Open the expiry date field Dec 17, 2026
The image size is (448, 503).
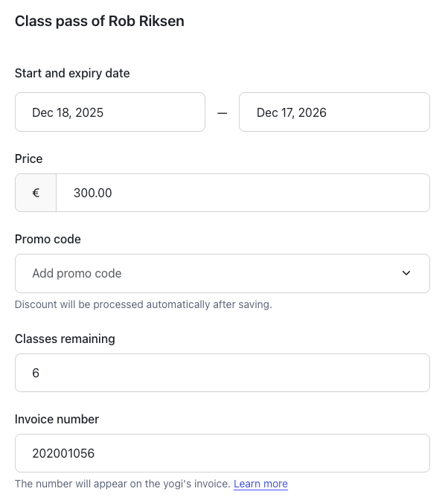334,112
